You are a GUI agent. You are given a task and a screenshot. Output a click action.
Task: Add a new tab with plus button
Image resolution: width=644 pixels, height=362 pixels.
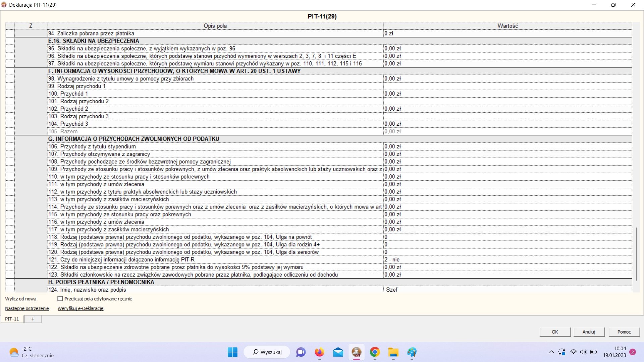33,319
